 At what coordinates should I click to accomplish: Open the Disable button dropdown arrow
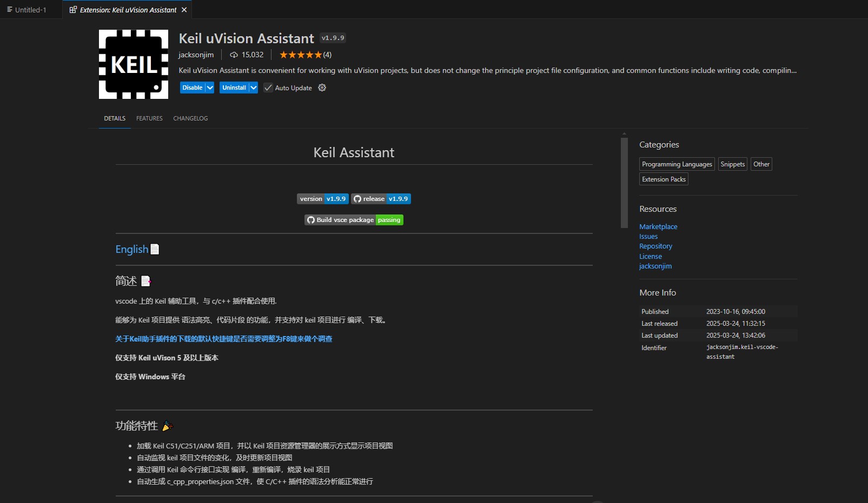click(x=210, y=88)
